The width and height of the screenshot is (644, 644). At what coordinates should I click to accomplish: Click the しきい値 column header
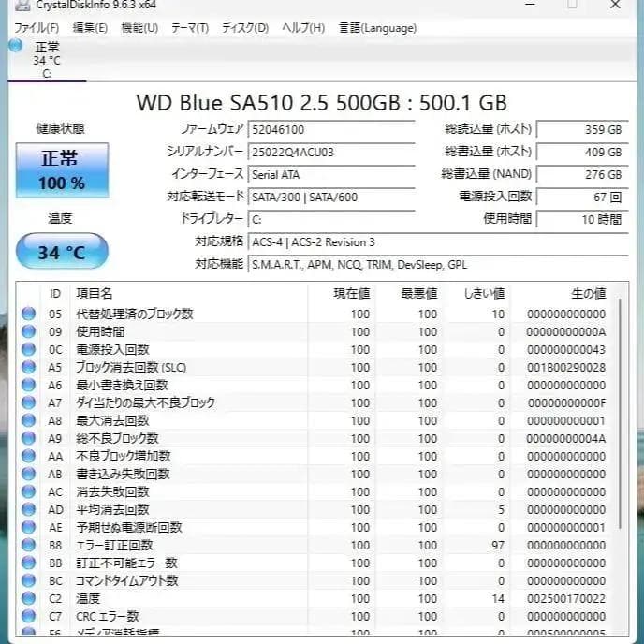(484, 294)
